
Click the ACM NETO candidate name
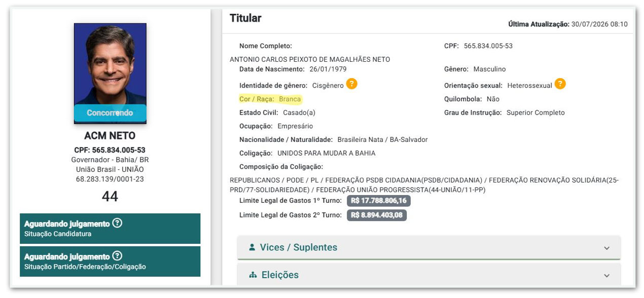coord(110,136)
